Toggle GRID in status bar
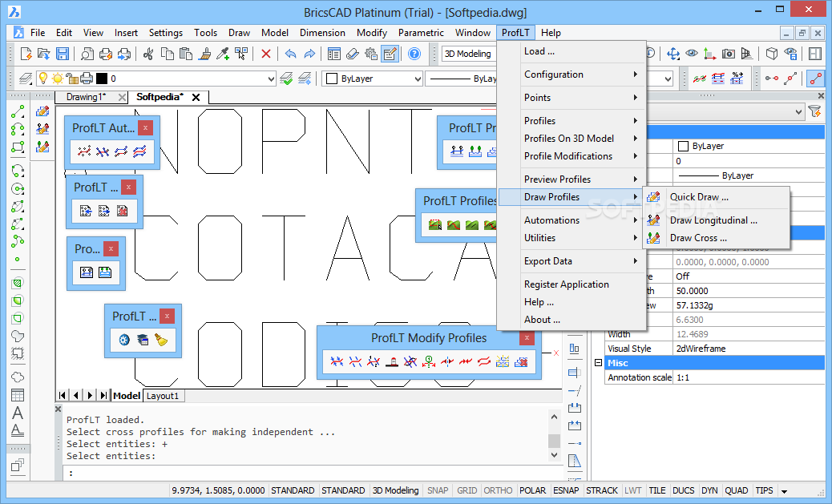Viewport: 832px width, 504px height. 467,490
